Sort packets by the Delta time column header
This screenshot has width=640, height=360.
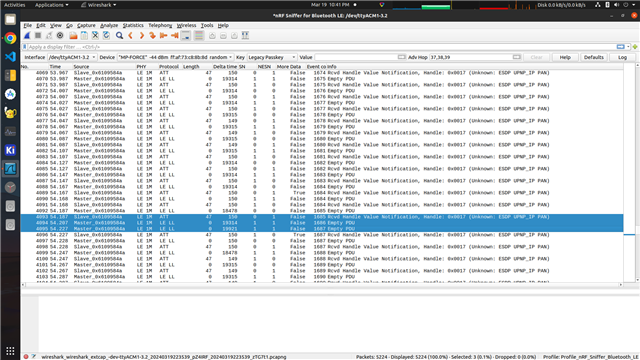click(x=225, y=67)
